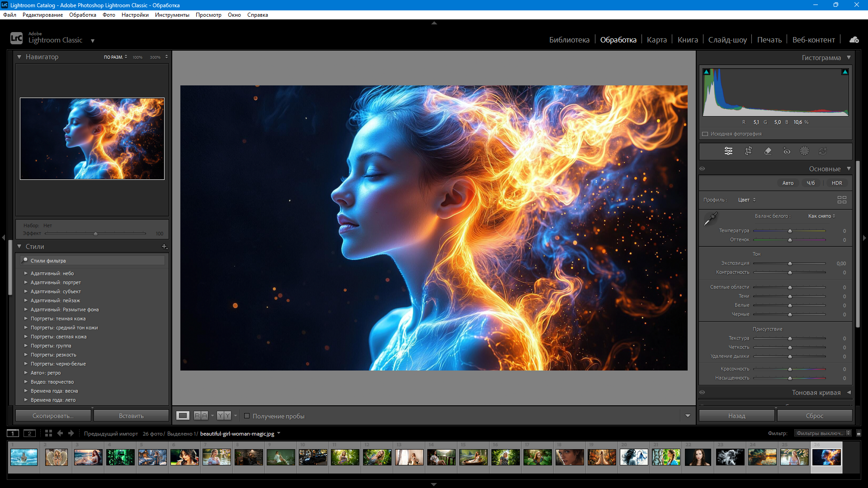868x488 pixels.
Task: Activate the red eye correction tool
Action: click(x=787, y=151)
